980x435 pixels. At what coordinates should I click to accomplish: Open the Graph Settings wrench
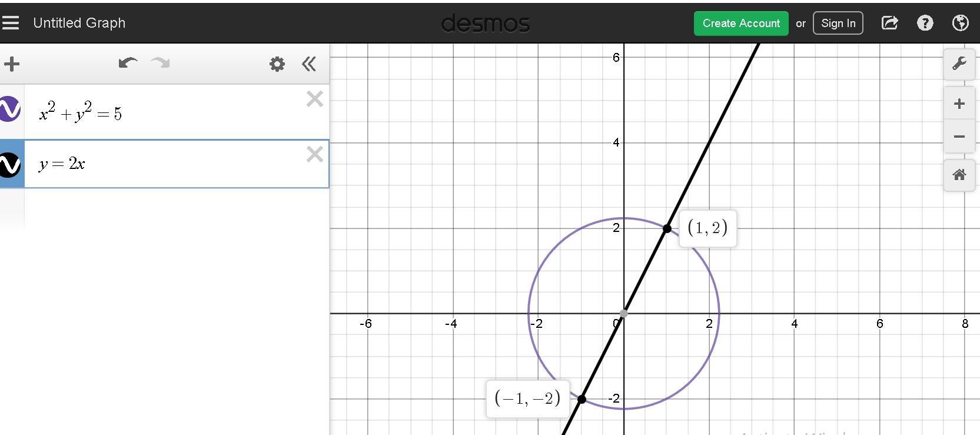click(959, 64)
